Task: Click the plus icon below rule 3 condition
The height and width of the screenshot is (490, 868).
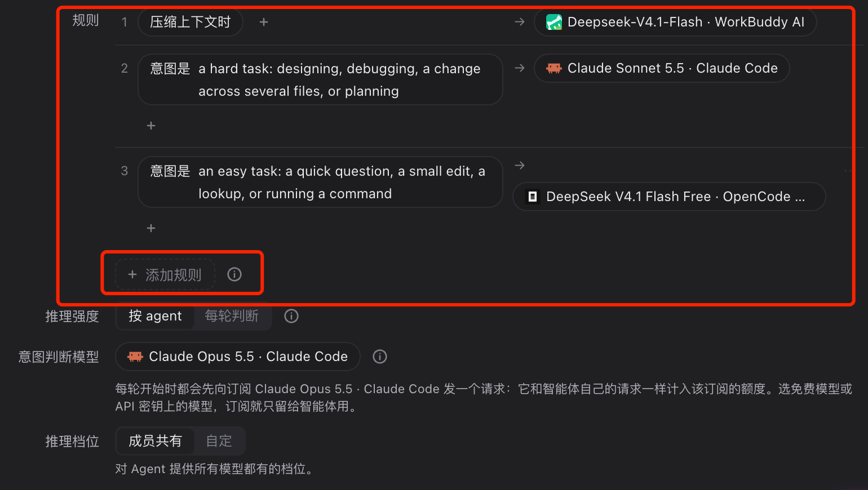Action: tap(151, 228)
